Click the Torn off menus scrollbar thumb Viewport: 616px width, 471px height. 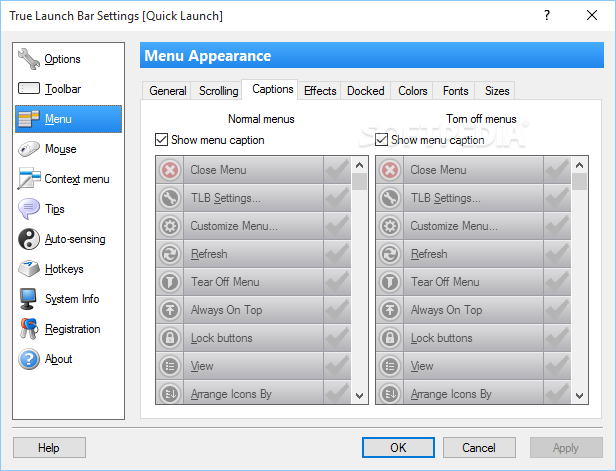tap(579, 181)
